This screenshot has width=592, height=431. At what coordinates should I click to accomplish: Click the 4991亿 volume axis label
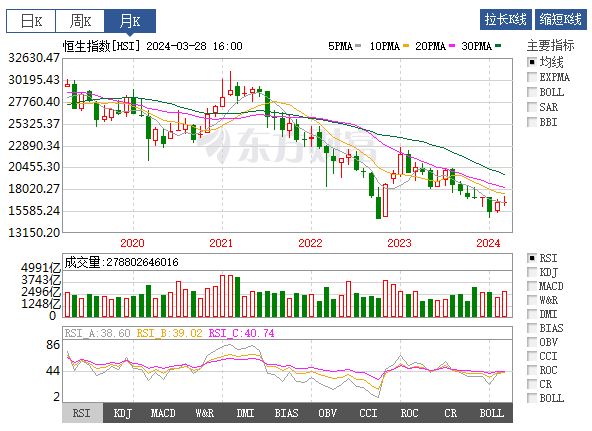click(41, 268)
